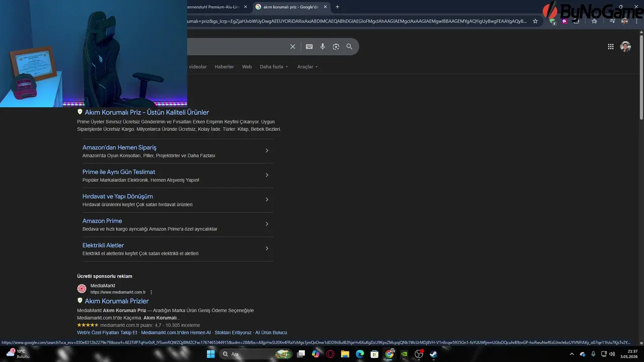Close the 'akım korumalı priz' tab
The height and width of the screenshot is (362, 644).
[x=326, y=7]
